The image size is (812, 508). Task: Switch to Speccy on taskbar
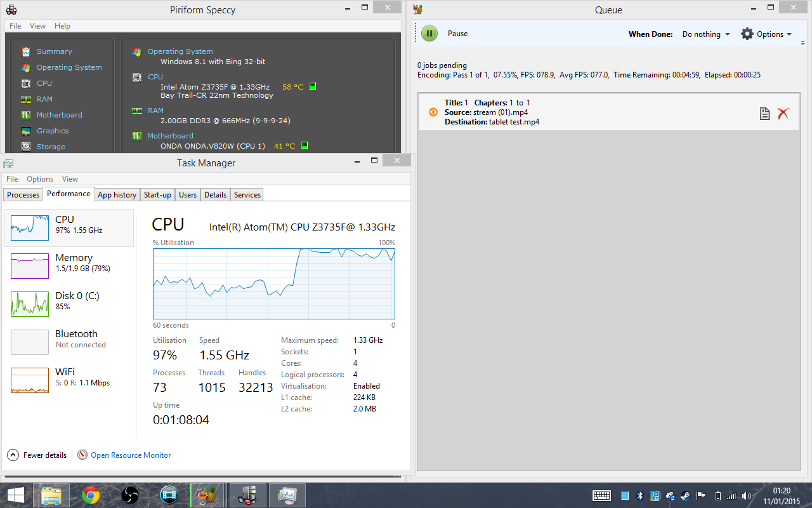247,495
